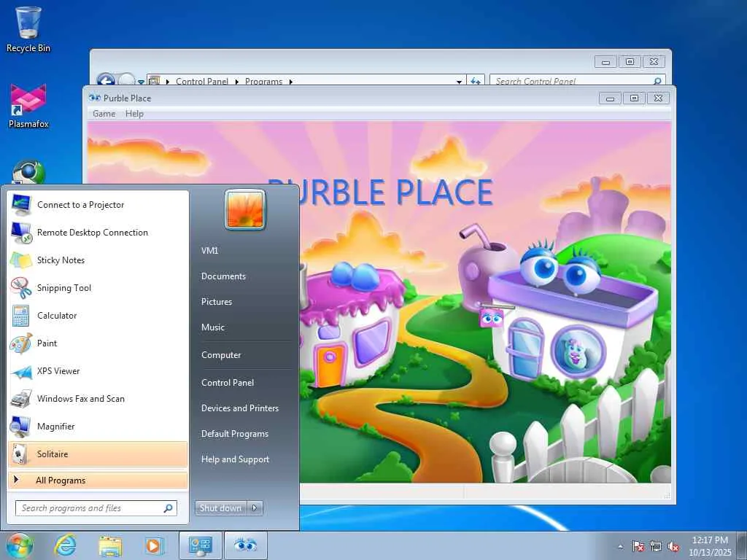Open Windows Fax and Scan icon

pyautogui.click(x=21, y=399)
